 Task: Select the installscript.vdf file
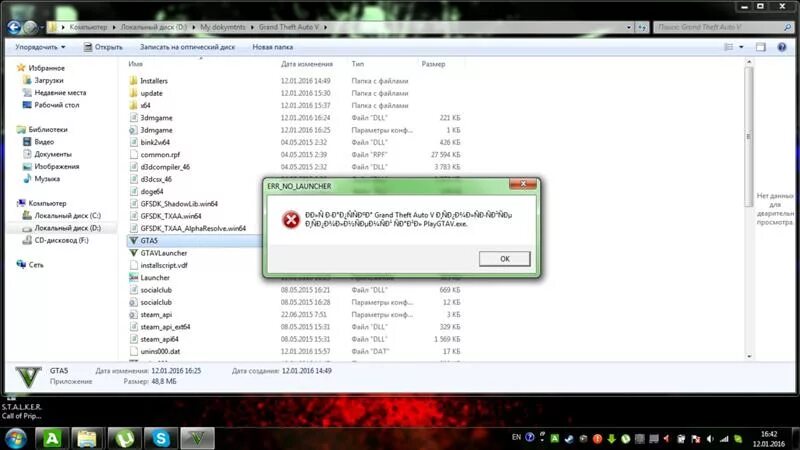coord(164,265)
